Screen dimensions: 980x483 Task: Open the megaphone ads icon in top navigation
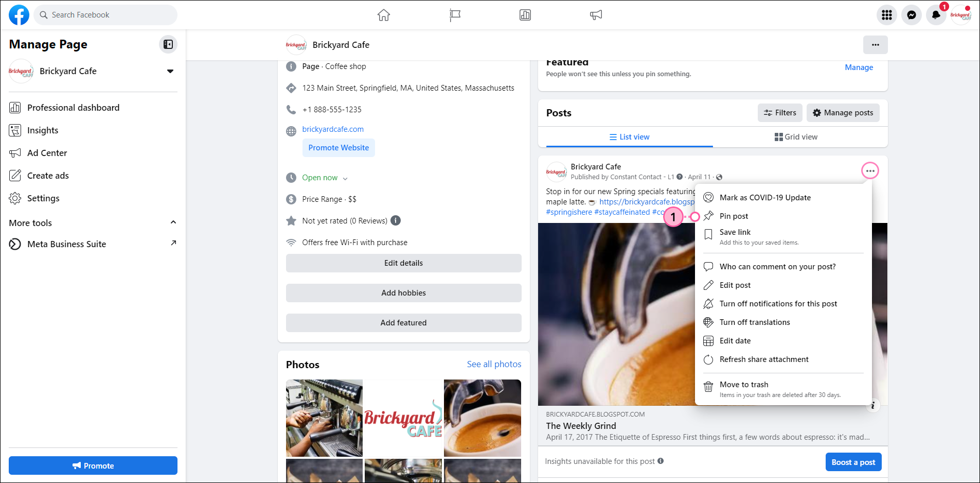(596, 15)
